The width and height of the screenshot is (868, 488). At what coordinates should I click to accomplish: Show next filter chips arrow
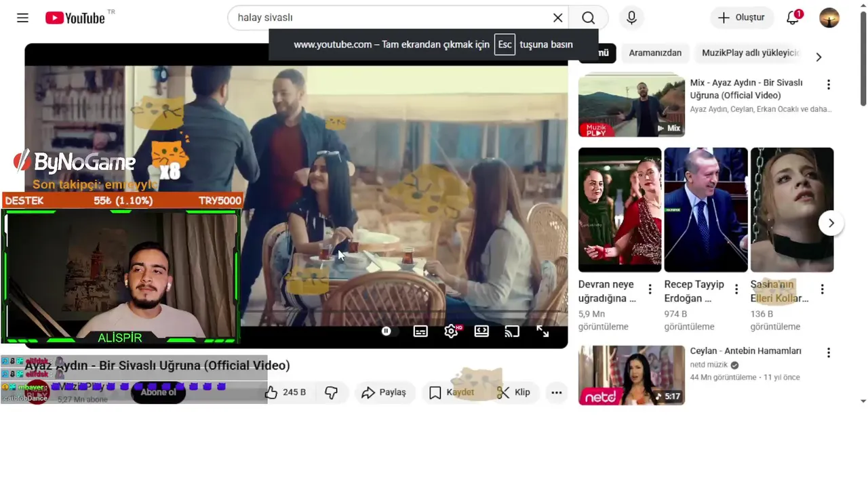[x=818, y=57]
